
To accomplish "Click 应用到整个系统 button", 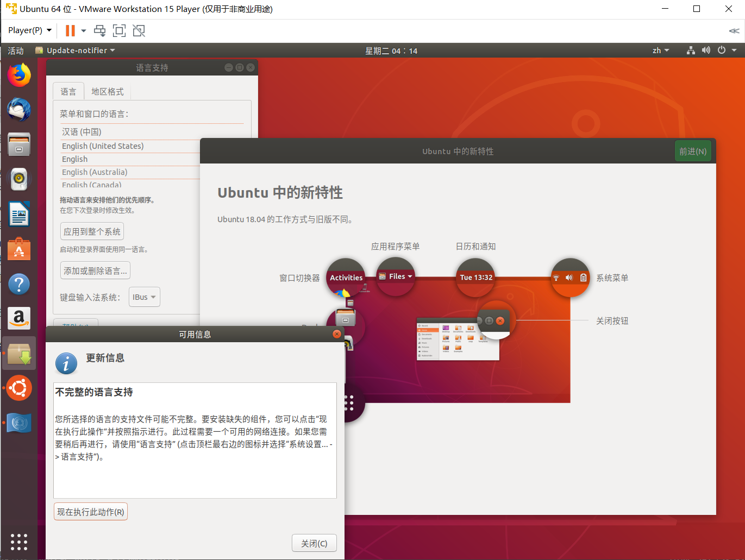I will tap(92, 231).
